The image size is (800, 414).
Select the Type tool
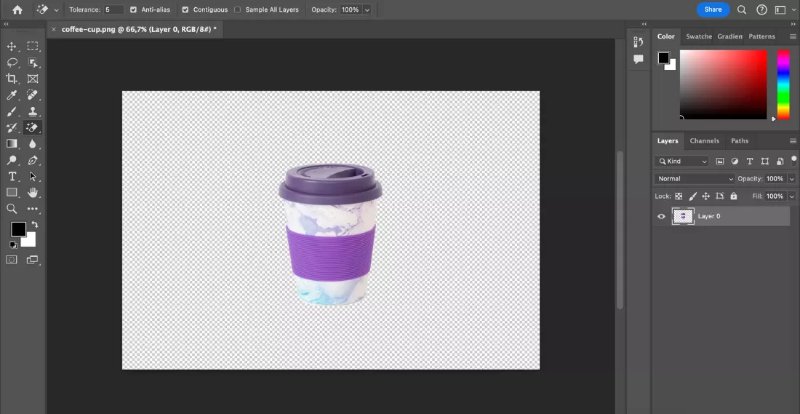12,176
